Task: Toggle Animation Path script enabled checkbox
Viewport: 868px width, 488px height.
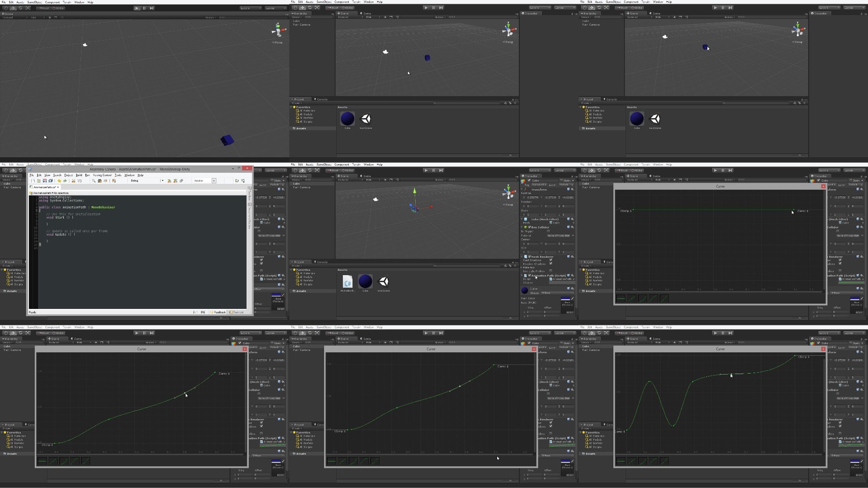Action: click(529, 275)
